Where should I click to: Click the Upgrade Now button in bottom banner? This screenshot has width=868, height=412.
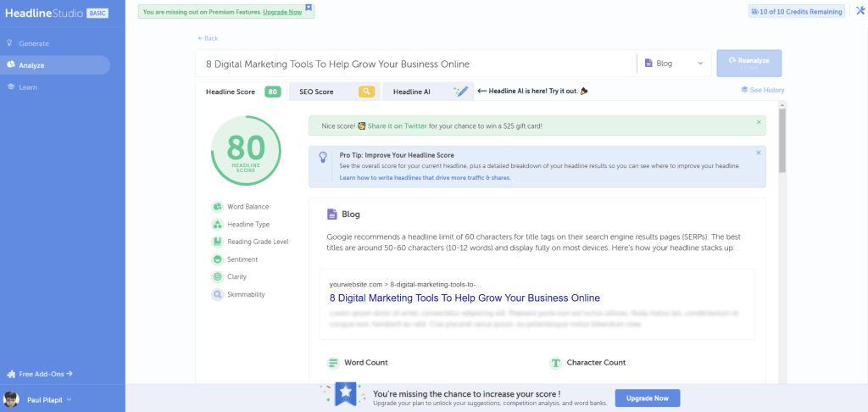647,398
